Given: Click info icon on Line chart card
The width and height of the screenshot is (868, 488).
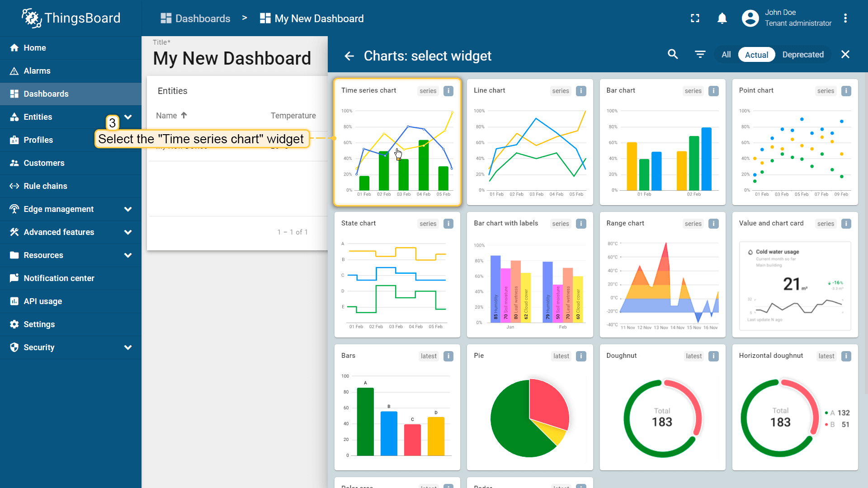Looking at the screenshot, I should 581,91.
